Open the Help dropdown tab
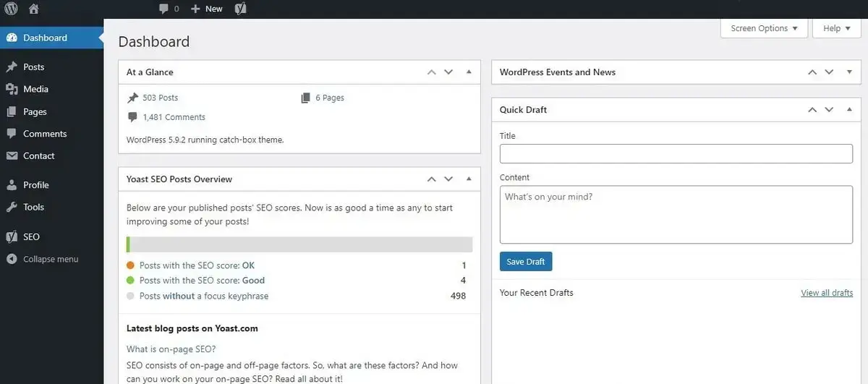Image resolution: width=868 pixels, height=384 pixels. 837,28
